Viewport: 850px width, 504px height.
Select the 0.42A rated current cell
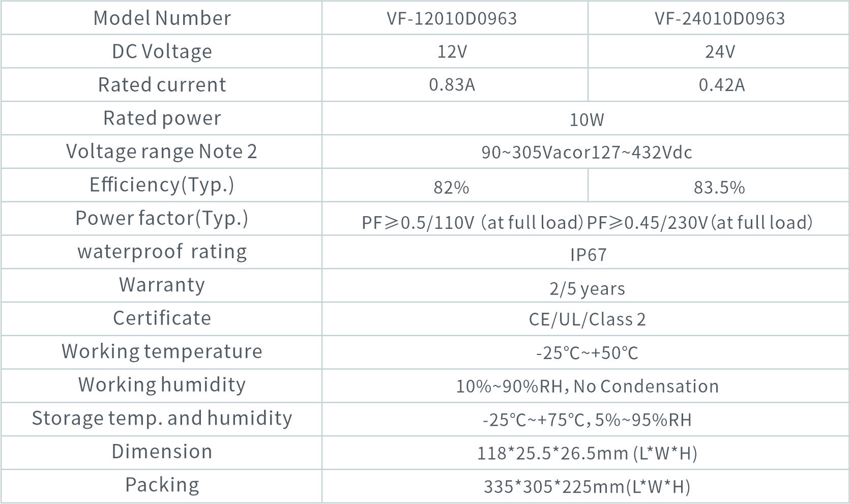(x=721, y=85)
